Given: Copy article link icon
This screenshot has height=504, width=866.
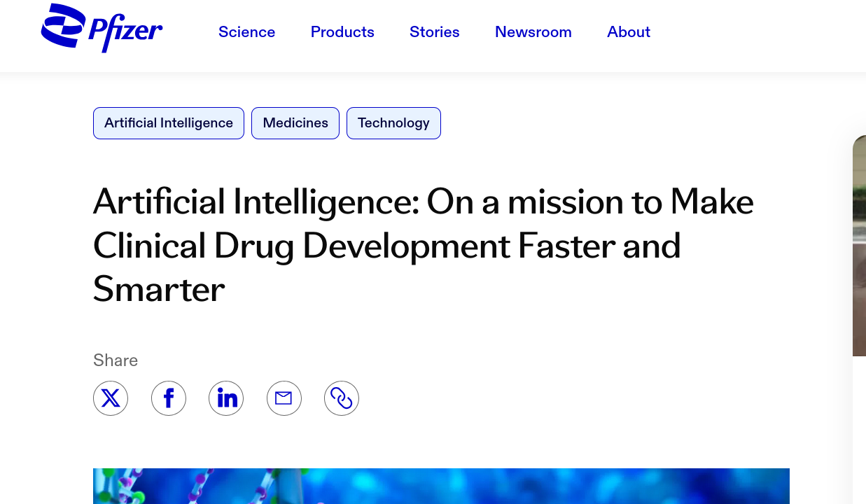Looking at the screenshot, I should pos(342,398).
